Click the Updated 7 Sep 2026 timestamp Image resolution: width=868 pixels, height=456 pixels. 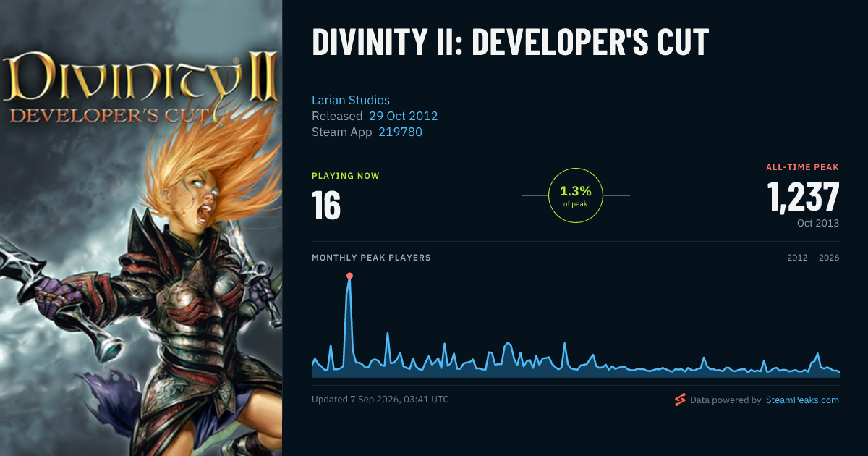tap(380, 400)
